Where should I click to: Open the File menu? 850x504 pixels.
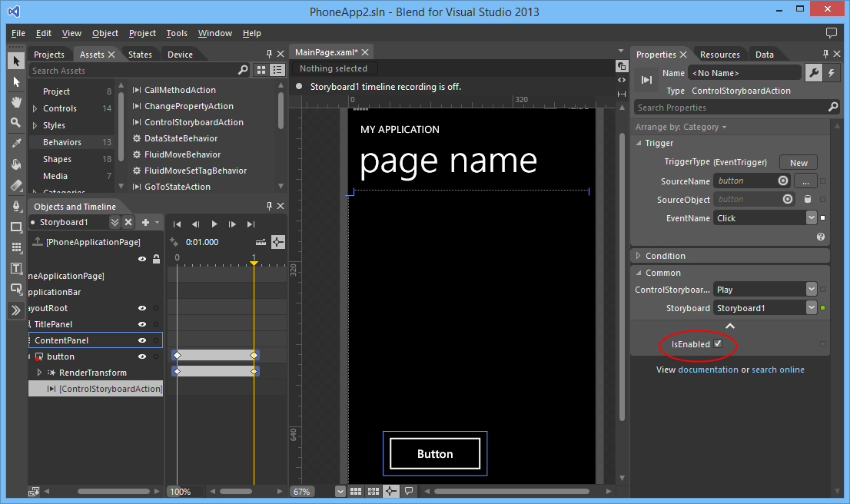[x=18, y=33]
